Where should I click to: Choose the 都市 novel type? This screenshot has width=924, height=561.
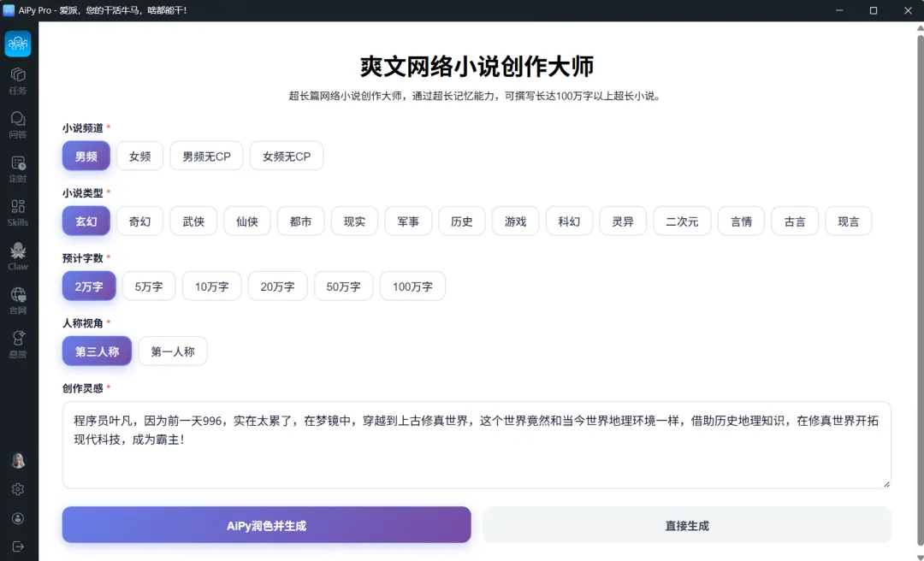tap(300, 221)
